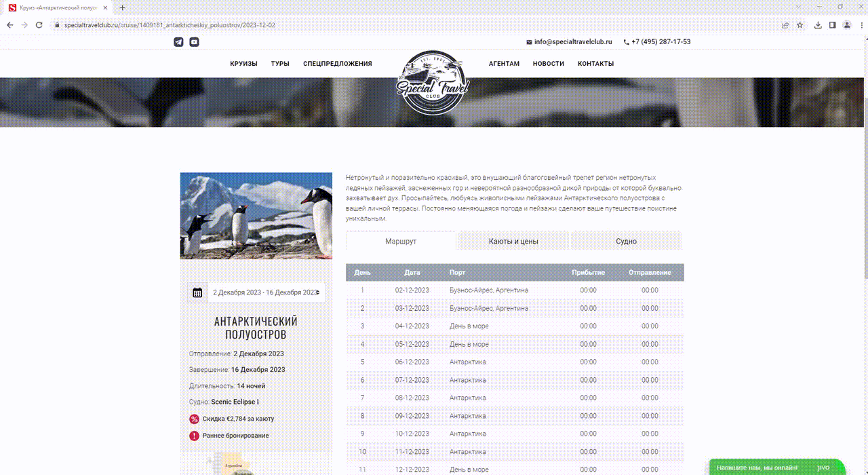Click the red exclamation early booking icon

tap(194, 436)
